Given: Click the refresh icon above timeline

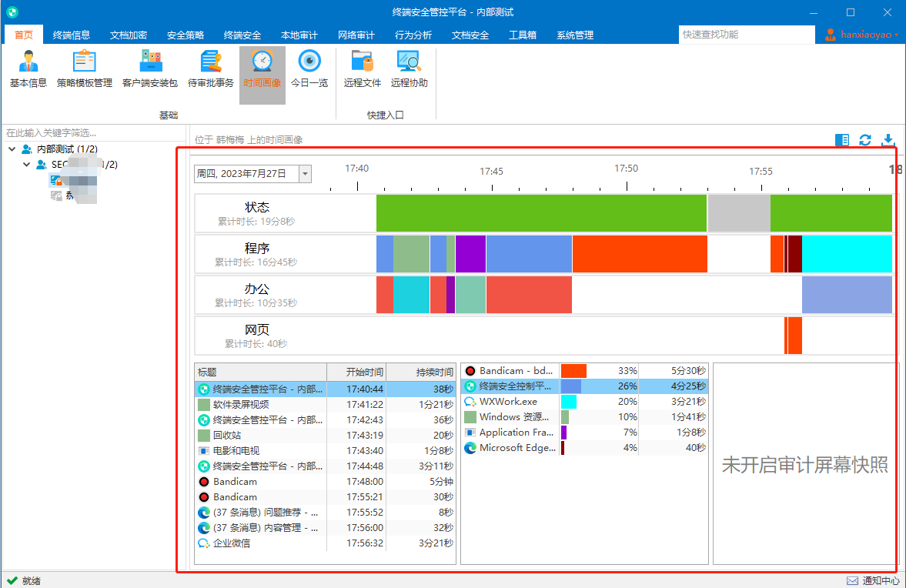Looking at the screenshot, I should point(865,140).
